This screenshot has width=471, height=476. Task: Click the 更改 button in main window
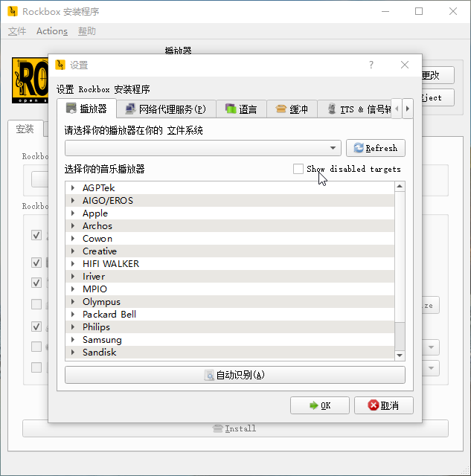pos(438,75)
